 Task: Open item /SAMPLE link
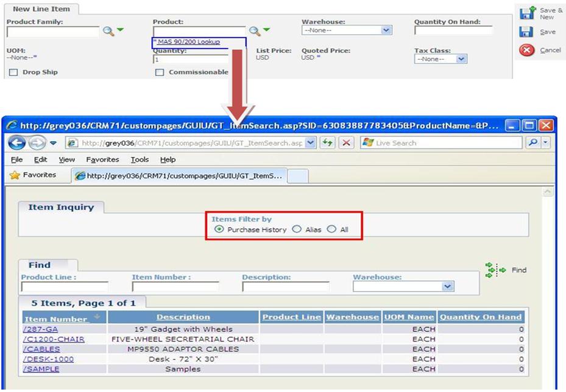41,369
